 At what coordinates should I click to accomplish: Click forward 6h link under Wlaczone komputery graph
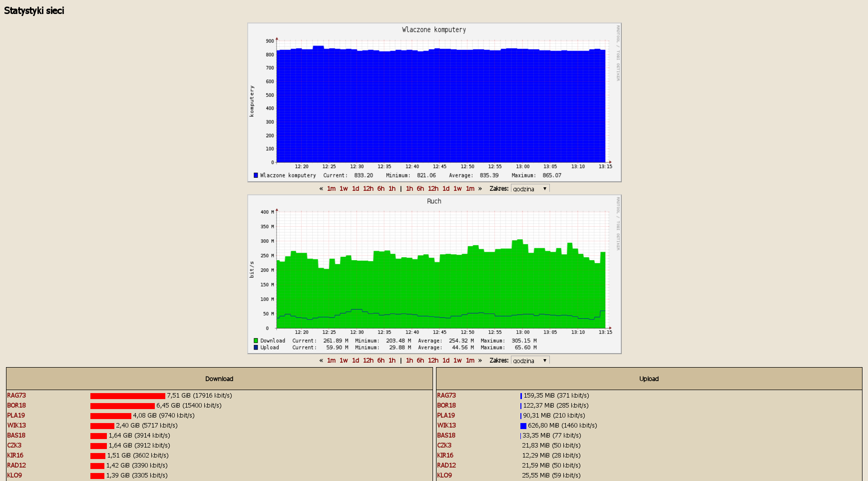pos(421,189)
